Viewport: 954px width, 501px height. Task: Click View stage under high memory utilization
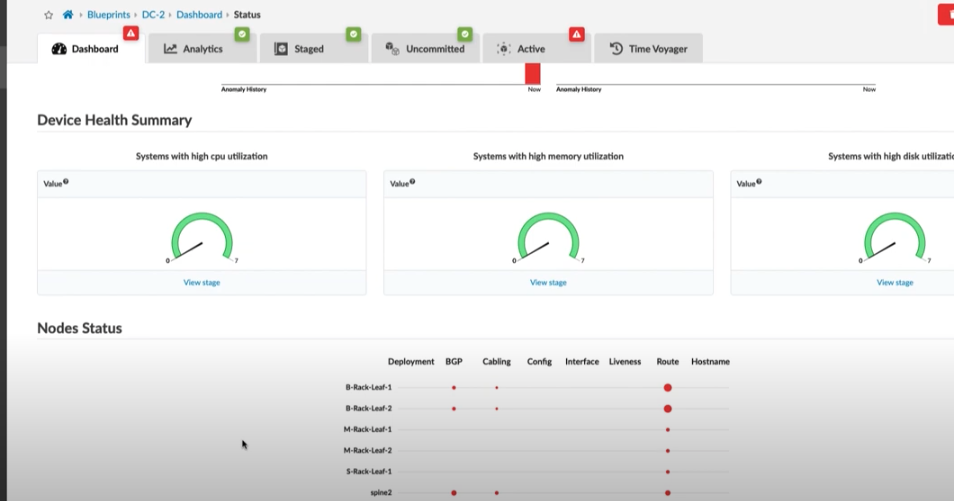tap(548, 283)
